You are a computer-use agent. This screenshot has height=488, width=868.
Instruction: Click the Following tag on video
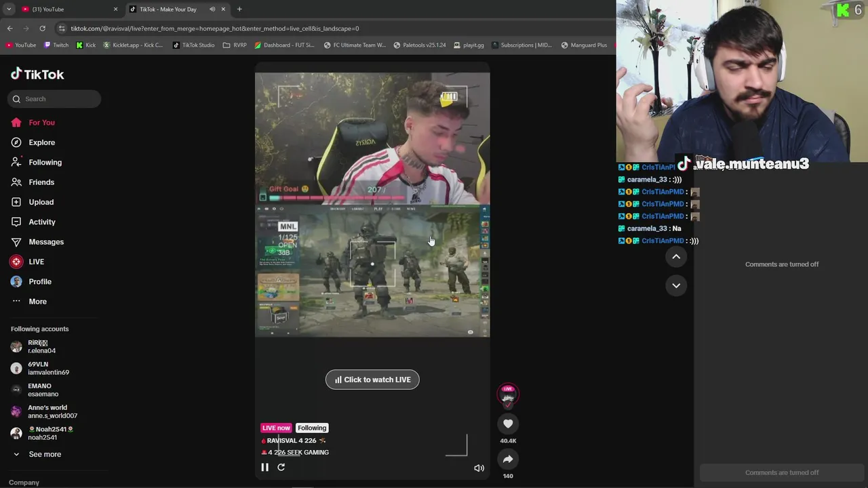[x=312, y=428]
